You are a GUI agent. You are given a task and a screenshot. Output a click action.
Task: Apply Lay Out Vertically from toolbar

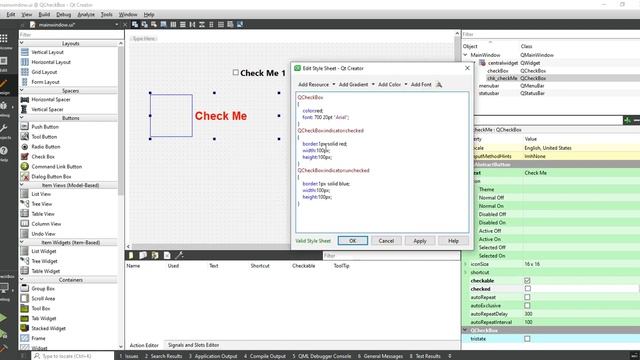182,24
